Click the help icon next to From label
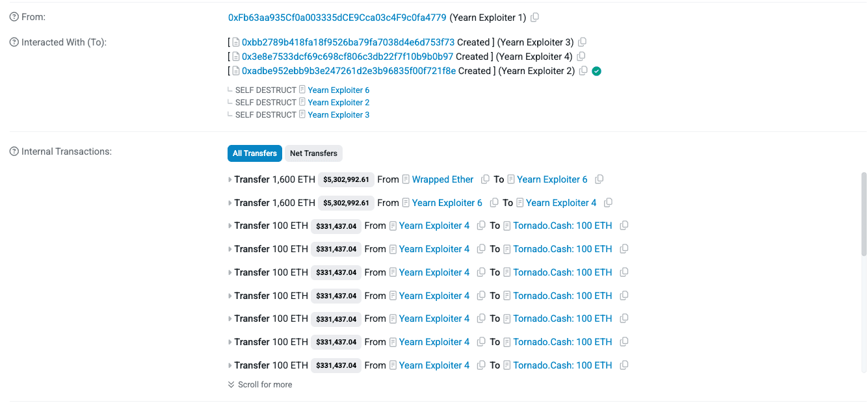The height and width of the screenshot is (403, 868). click(13, 16)
